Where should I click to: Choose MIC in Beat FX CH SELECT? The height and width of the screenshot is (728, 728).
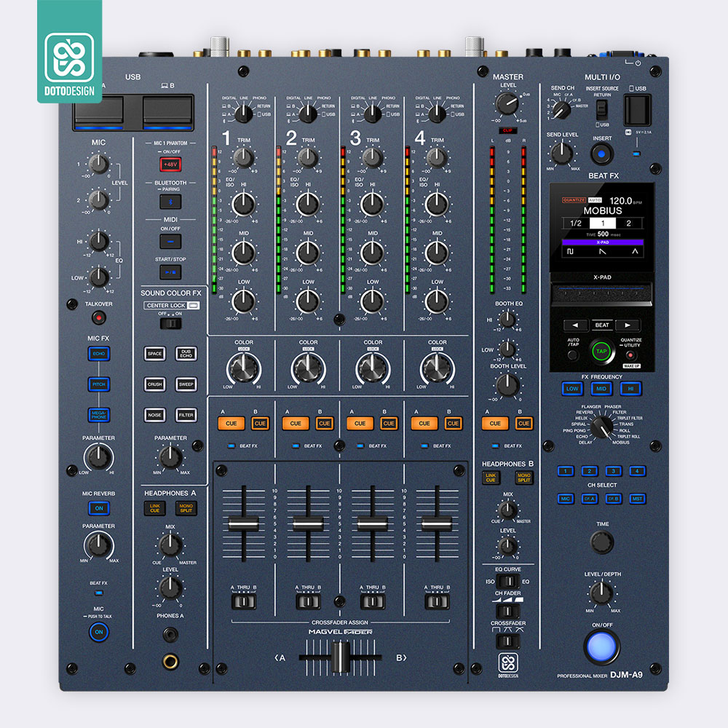(566, 499)
